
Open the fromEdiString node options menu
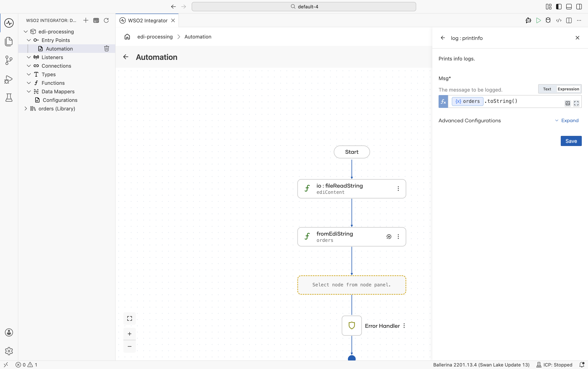pyautogui.click(x=398, y=237)
